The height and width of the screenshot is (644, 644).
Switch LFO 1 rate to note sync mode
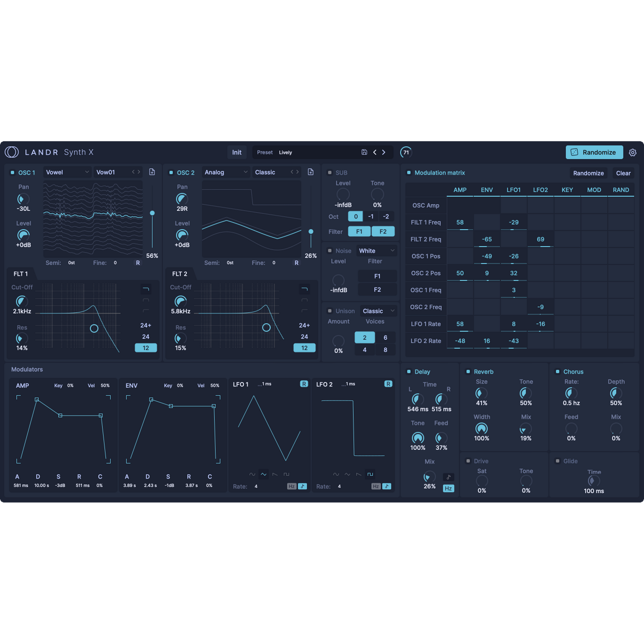[x=303, y=486]
